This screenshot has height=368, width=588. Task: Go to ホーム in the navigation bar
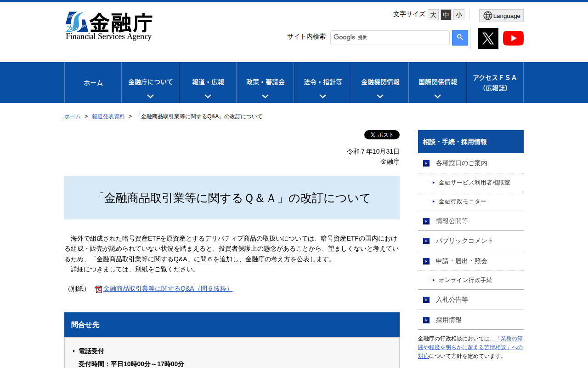coord(93,83)
